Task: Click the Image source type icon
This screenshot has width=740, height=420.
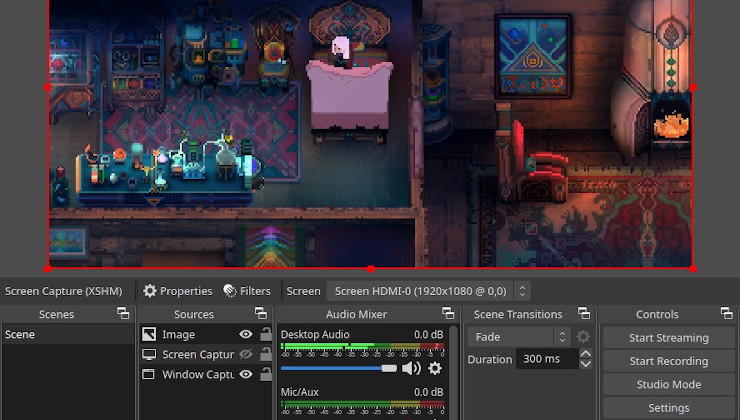Action: pyautogui.click(x=149, y=334)
